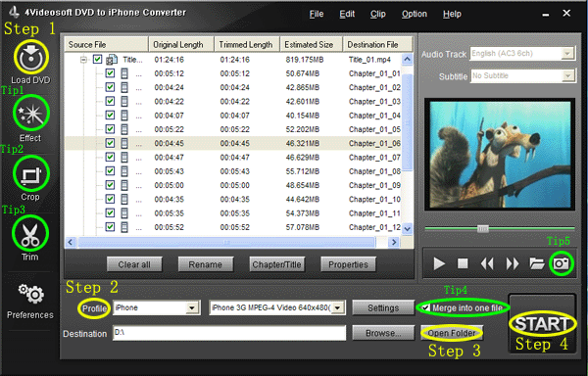Click phone icon in Chapter_01_01 row
This screenshot has width=588, height=376.
(x=124, y=73)
